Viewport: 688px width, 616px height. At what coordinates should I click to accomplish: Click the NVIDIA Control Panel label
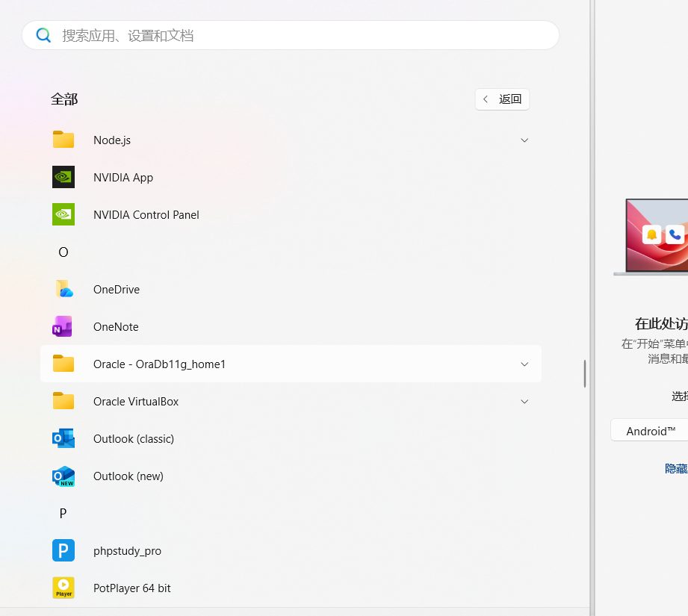pyautogui.click(x=146, y=215)
